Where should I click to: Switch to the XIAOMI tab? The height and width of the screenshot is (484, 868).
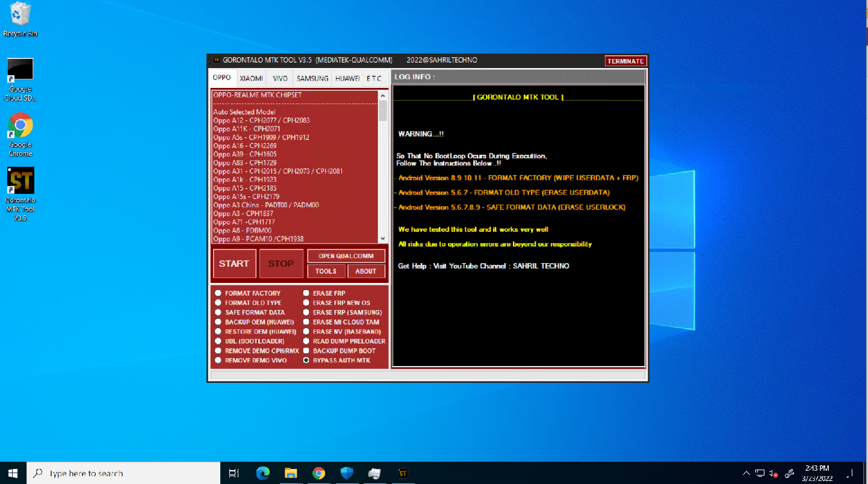click(251, 78)
